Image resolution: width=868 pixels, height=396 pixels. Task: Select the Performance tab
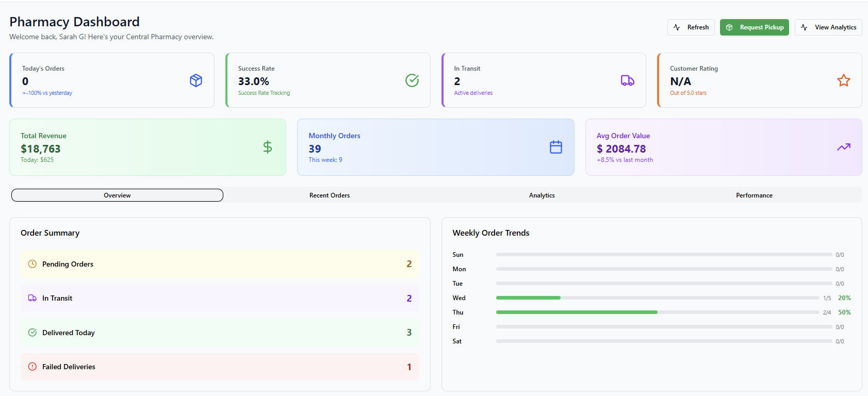[x=754, y=195]
